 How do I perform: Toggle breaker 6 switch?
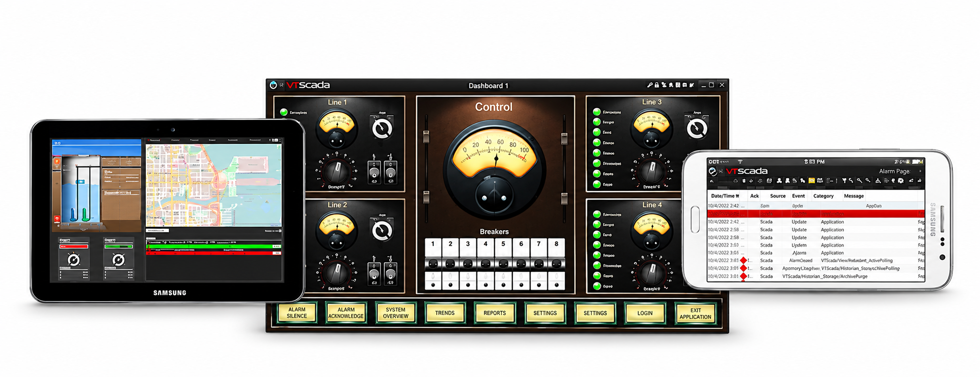521,264
